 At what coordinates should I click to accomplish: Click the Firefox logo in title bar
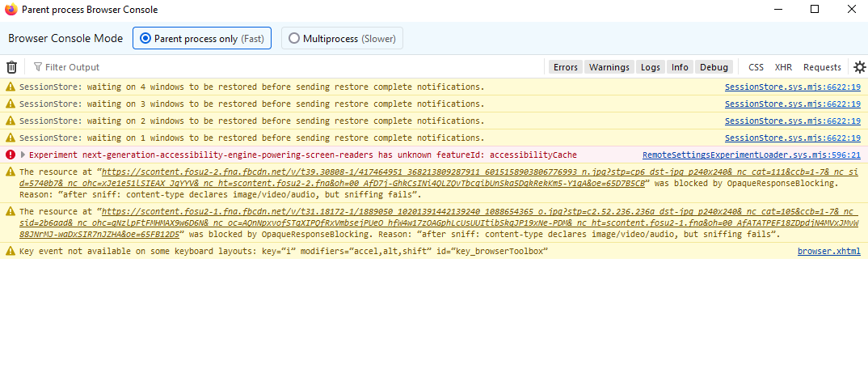tap(11, 10)
